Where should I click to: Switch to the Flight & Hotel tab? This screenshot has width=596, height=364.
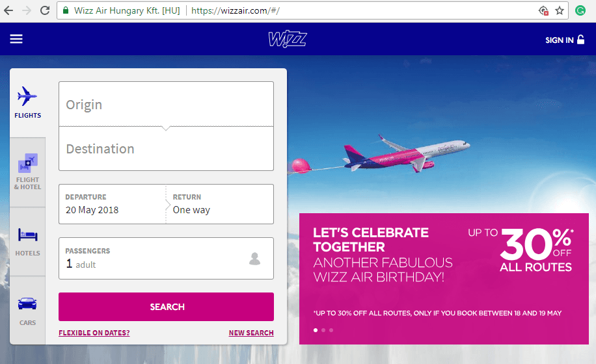tap(28, 172)
